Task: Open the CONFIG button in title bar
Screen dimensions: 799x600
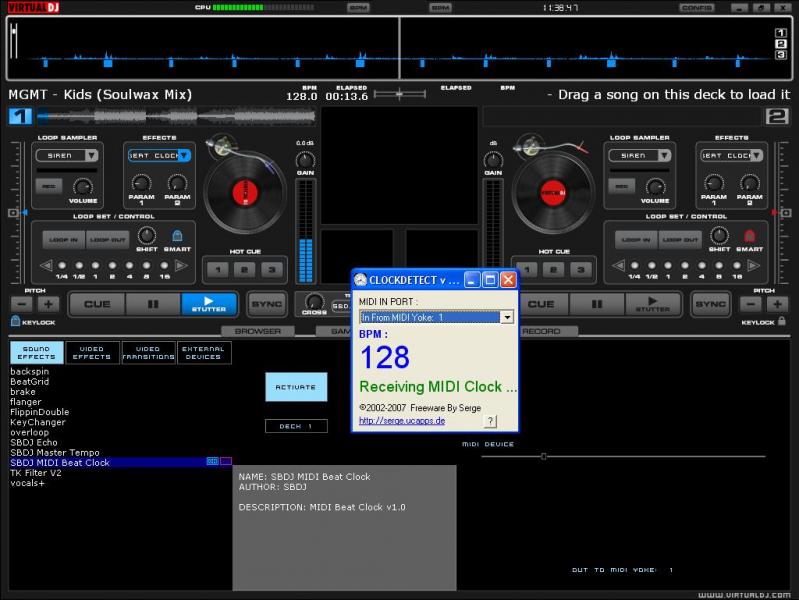Action: pyautogui.click(x=697, y=8)
